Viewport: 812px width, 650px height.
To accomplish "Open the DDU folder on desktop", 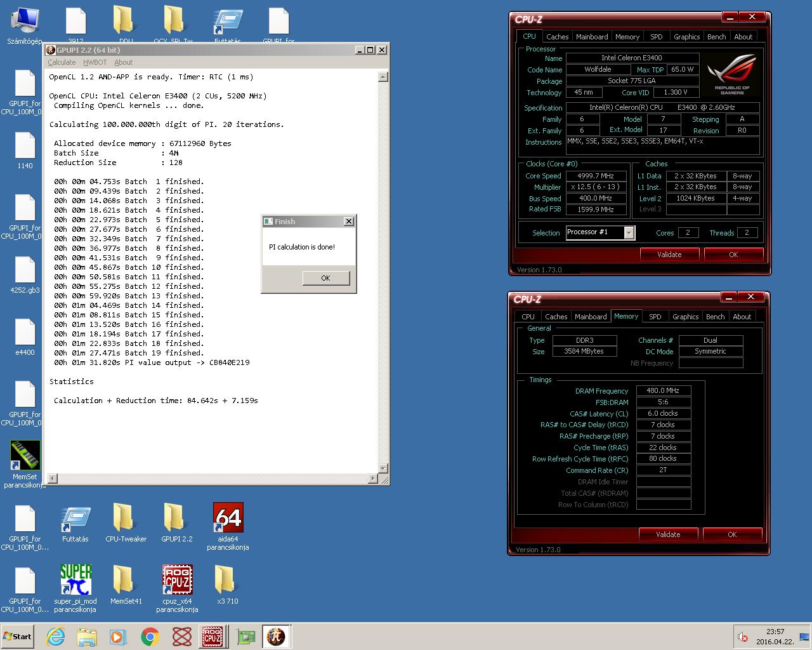I will (x=126, y=24).
